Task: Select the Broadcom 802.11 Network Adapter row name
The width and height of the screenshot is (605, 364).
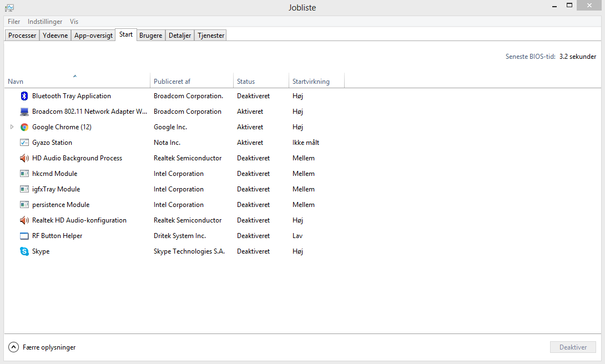Action: point(89,112)
